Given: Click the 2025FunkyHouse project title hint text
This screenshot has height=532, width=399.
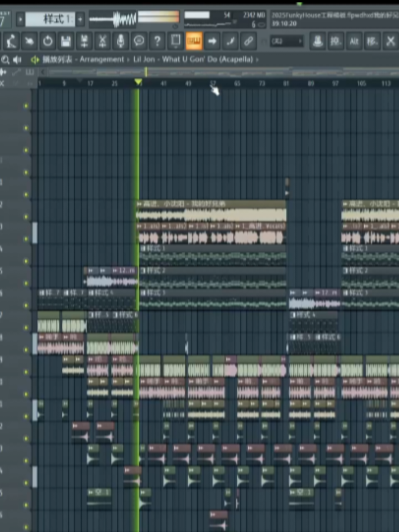Looking at the screenshot, I should [335, 15].
